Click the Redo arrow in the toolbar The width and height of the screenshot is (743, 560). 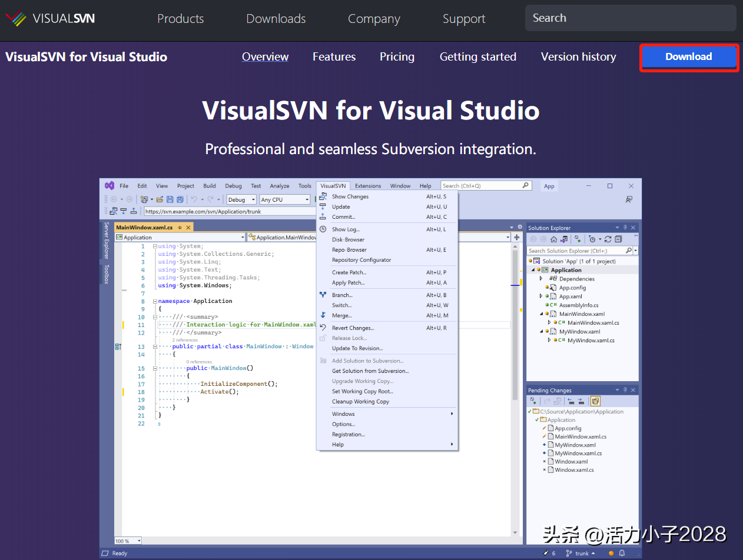[x=210, y=199]
